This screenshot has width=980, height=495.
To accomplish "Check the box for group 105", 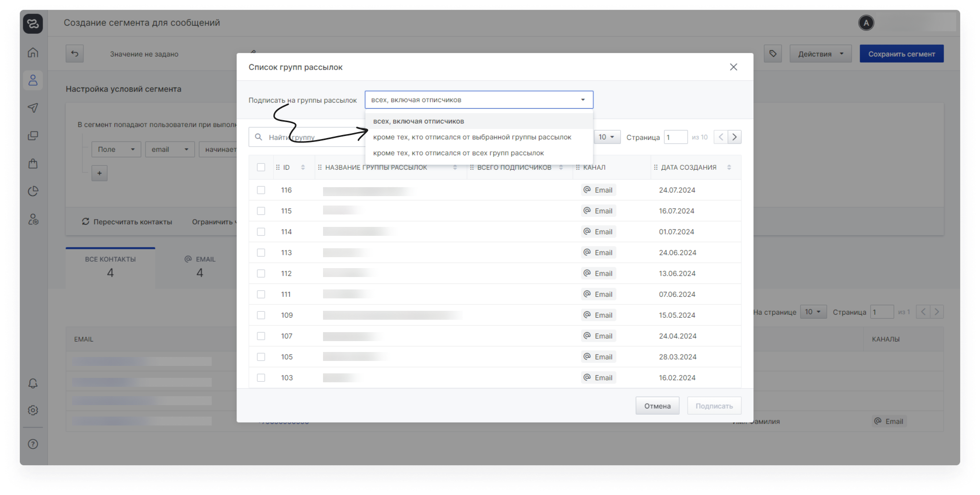I will [261, 357].
